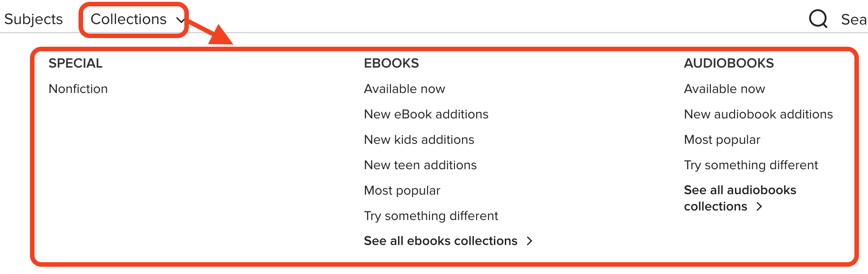Collapse the Collections dropdown menu
The height and width of the screenshot is (274, 868).
[x=128, y=19]
